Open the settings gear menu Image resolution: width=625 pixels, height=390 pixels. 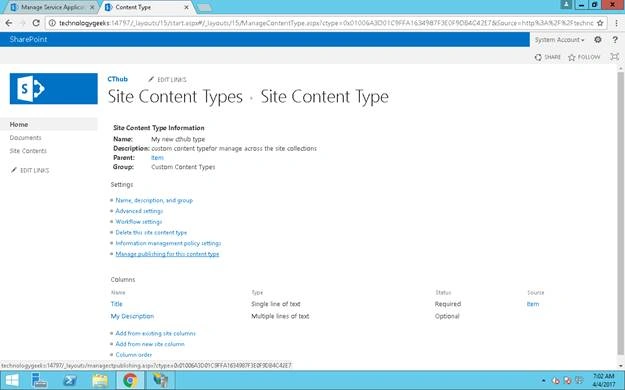click(x=597, y=39)
